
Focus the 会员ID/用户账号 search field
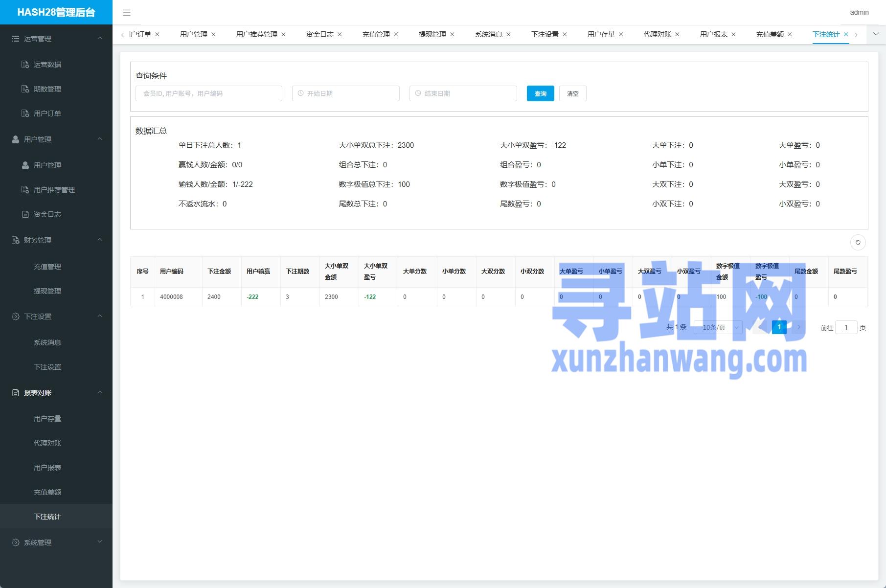tap(209, 93)
